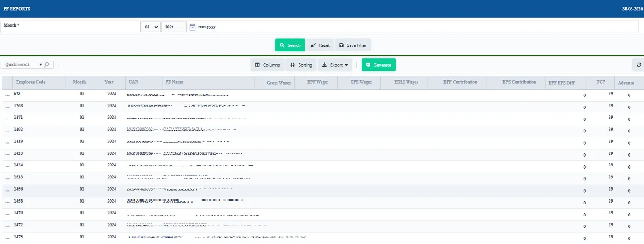
Task: Click the calendar icon beside year field
Action: coord(193,27)
